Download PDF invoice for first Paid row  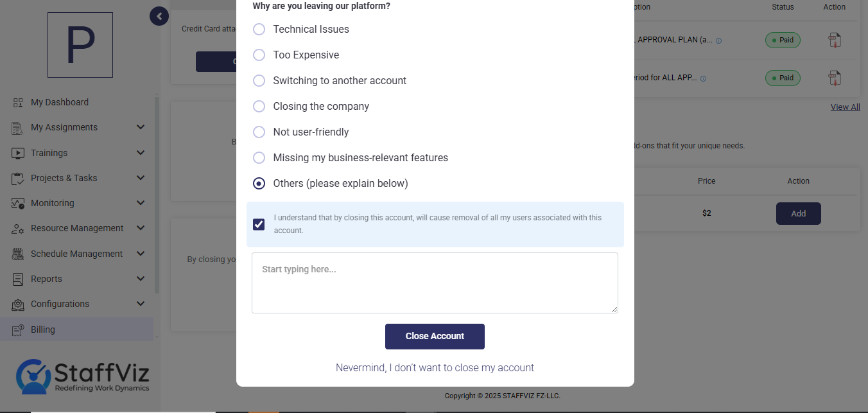(835, 40)
